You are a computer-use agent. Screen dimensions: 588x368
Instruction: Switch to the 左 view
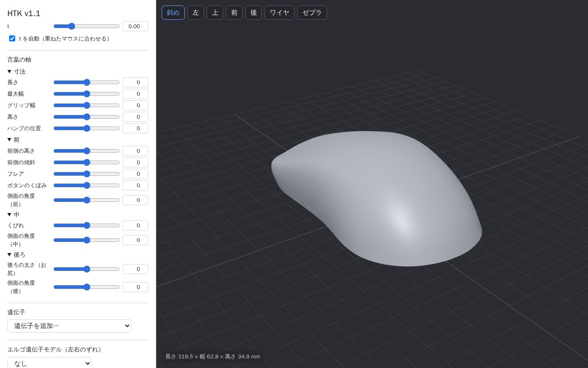196,13
